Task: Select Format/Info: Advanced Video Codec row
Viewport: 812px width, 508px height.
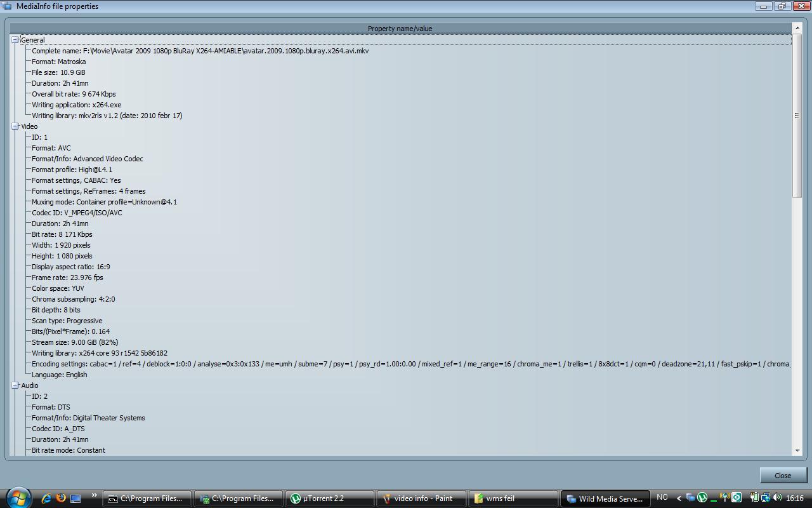Action: [x=88, y=159]
